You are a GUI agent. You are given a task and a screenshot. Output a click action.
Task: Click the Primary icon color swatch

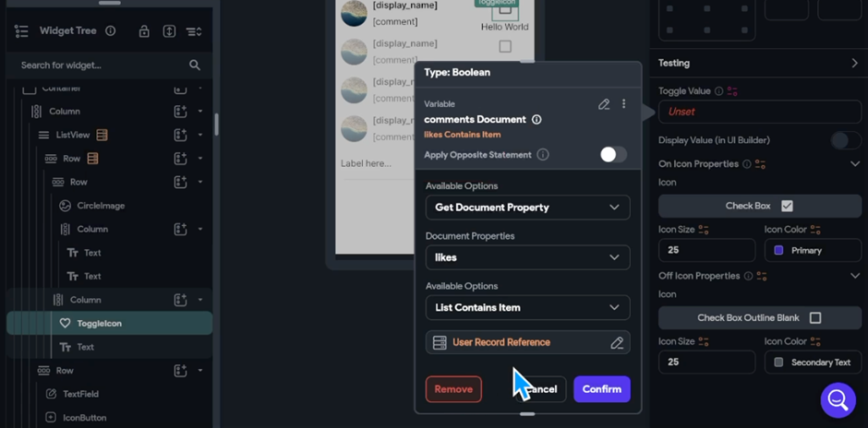778,251
